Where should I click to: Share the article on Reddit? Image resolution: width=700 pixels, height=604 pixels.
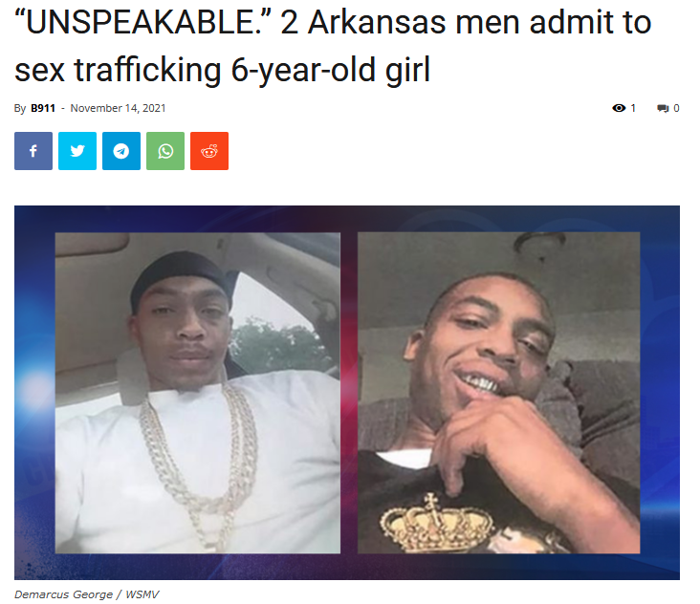(209, 151)
